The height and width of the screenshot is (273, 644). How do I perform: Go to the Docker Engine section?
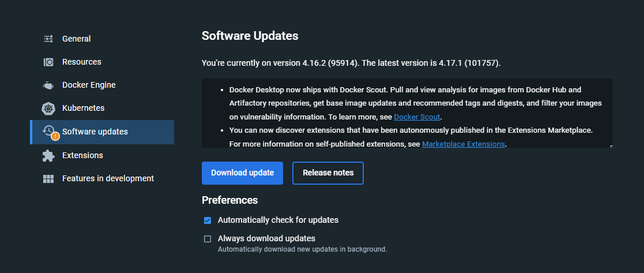coord(89,85)
